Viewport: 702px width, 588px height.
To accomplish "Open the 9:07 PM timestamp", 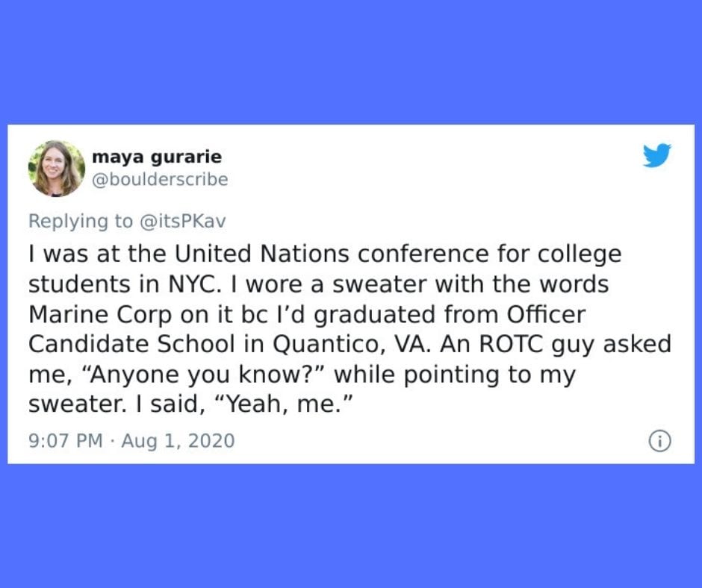I will [x=66, y=440].
